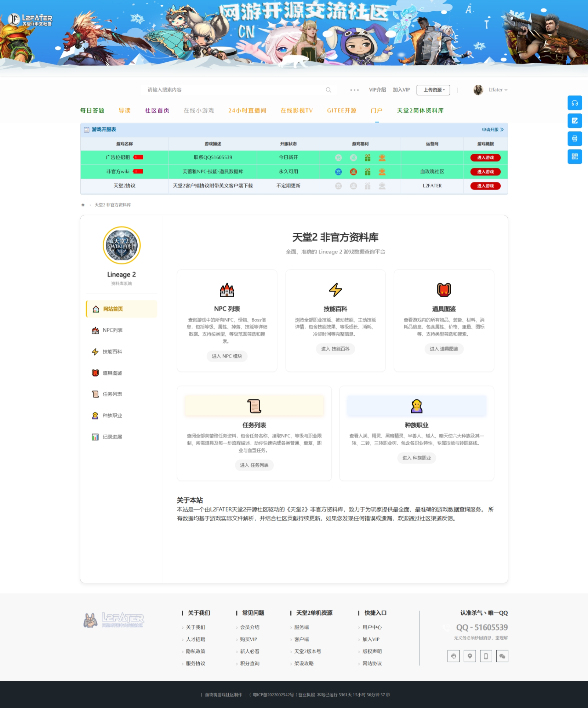The width and height of the screenshot is (588, 708).
Task: Open 在线小游戏 nav item
Action: tap(199, 110)
